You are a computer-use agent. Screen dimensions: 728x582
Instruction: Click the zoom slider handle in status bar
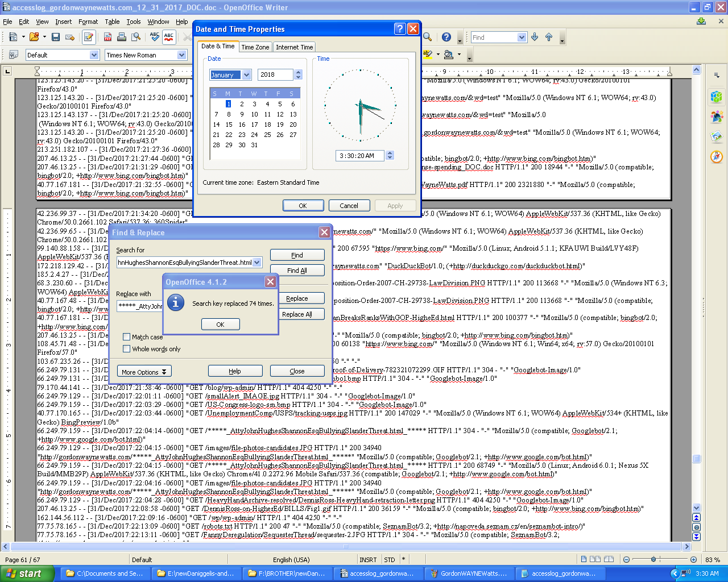[653, 559]
